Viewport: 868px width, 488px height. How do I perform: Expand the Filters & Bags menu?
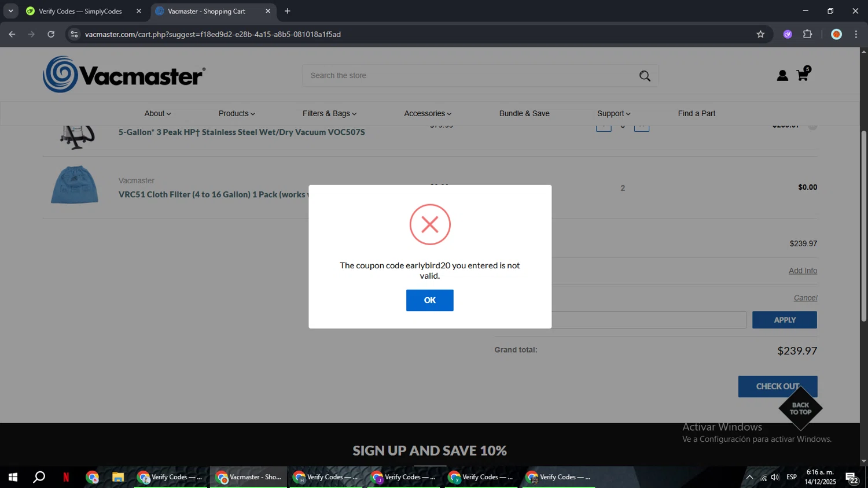[329, 113]
